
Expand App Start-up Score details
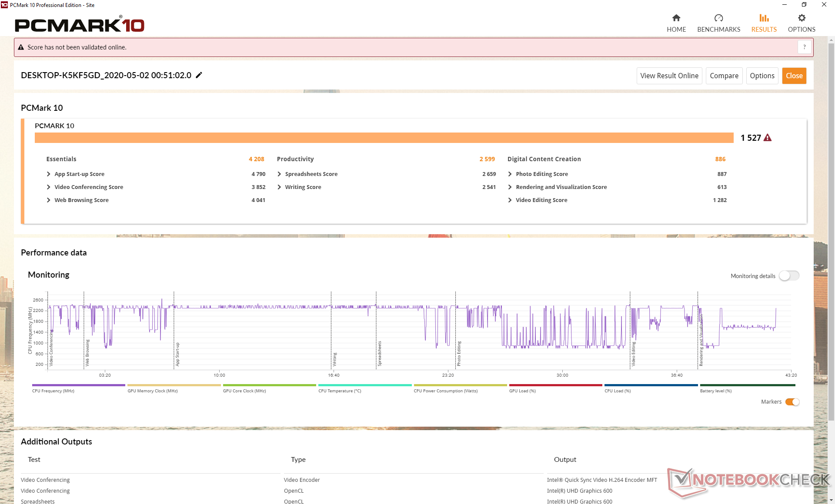point(49,174)
